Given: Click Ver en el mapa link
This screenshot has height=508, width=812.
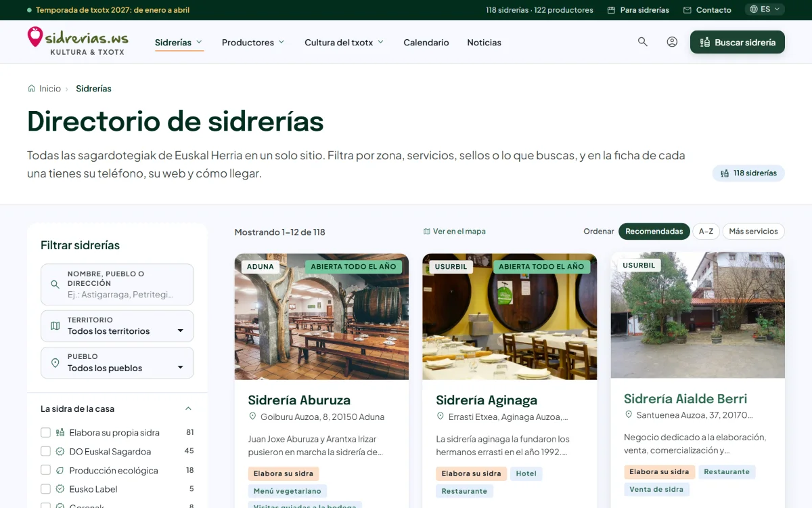Looking at the screenshot, I should (x=454, y=232).
